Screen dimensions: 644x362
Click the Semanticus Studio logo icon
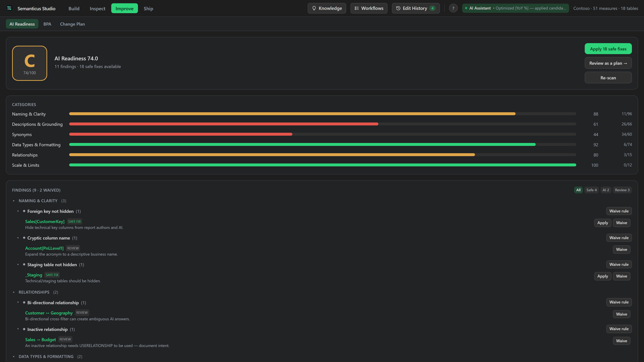(x=10, y=8)
